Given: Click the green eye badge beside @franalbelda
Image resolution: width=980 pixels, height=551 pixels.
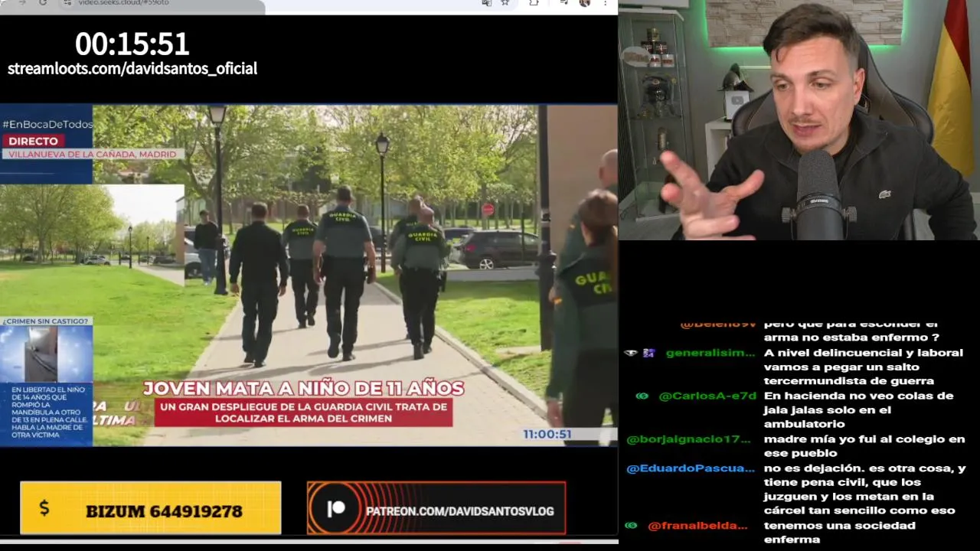Looking at the screenshot, I should coord(631,526).
